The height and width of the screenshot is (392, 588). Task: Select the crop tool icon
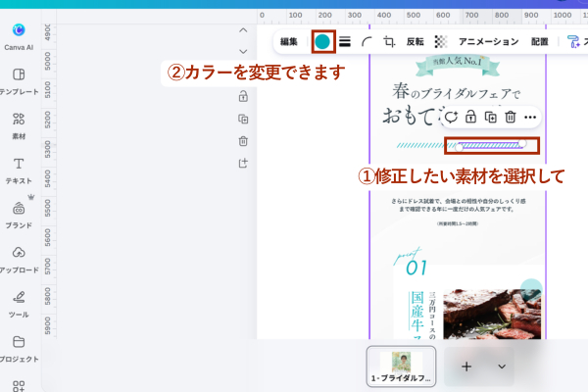[389, 41]
